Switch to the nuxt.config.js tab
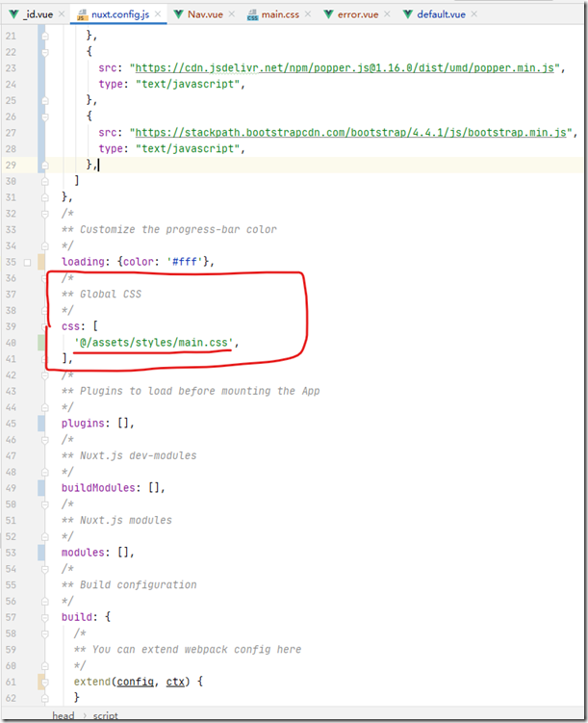Image resolution: width=588 pixels, height=723 pixels. pos(119,14)
